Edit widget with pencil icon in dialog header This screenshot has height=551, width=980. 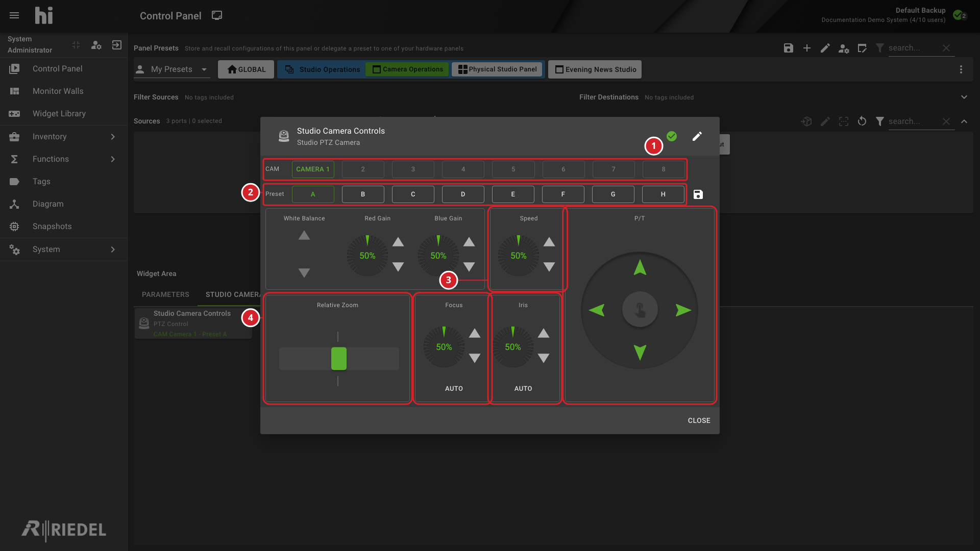pyautogui.click(x=697, y=136)
